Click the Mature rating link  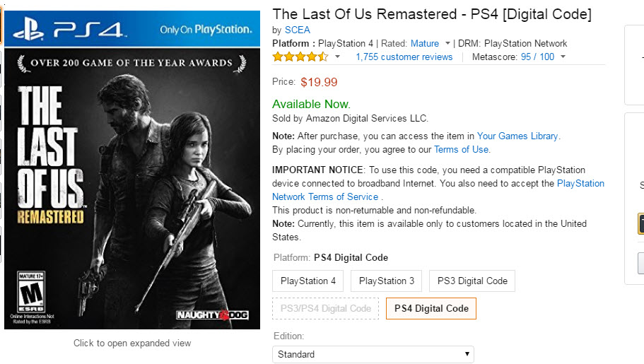click(425, 44)
